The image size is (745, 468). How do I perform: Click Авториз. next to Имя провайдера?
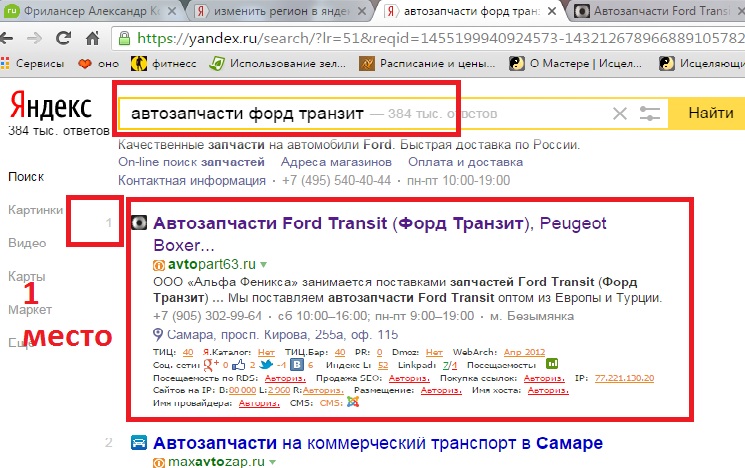pos(259,403)
